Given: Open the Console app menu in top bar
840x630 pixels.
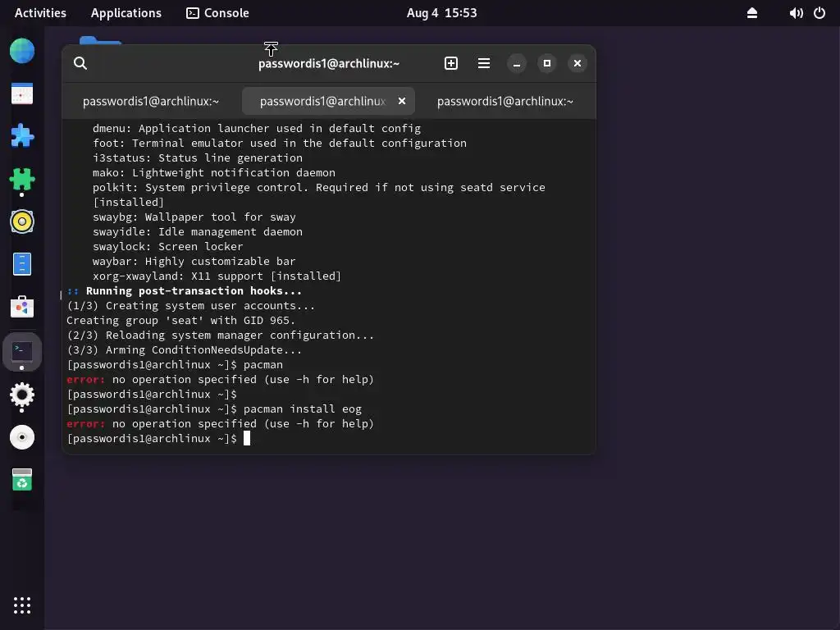Looking at the screenshot, I should [x=217, y=13].
